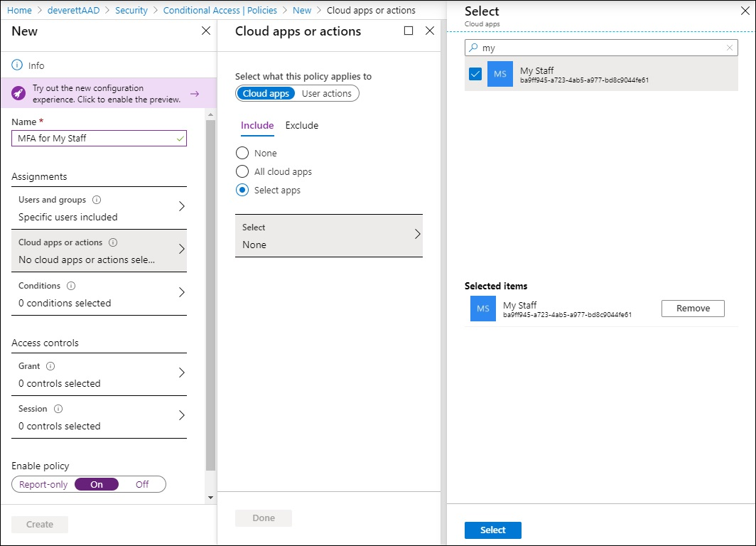Open the Conditions settings via its chevron
The width and height of the screenshot is (756, 546).
[180, 294]
